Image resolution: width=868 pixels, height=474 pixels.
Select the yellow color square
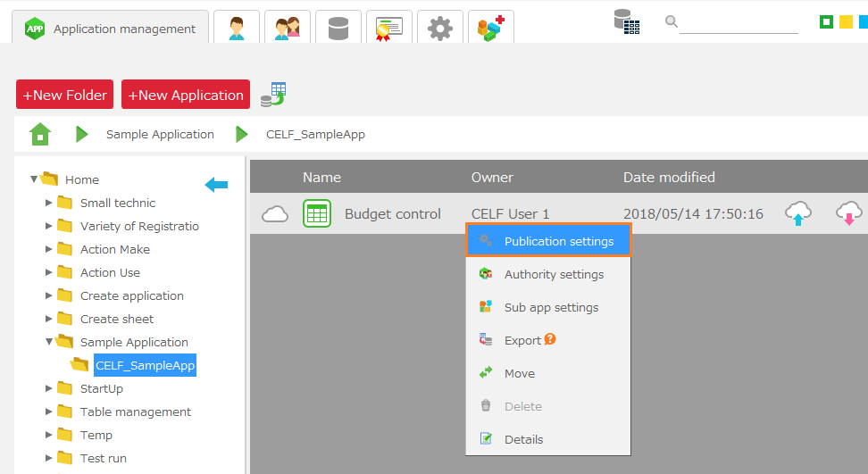pyautogui.click(x=846, y=22)
